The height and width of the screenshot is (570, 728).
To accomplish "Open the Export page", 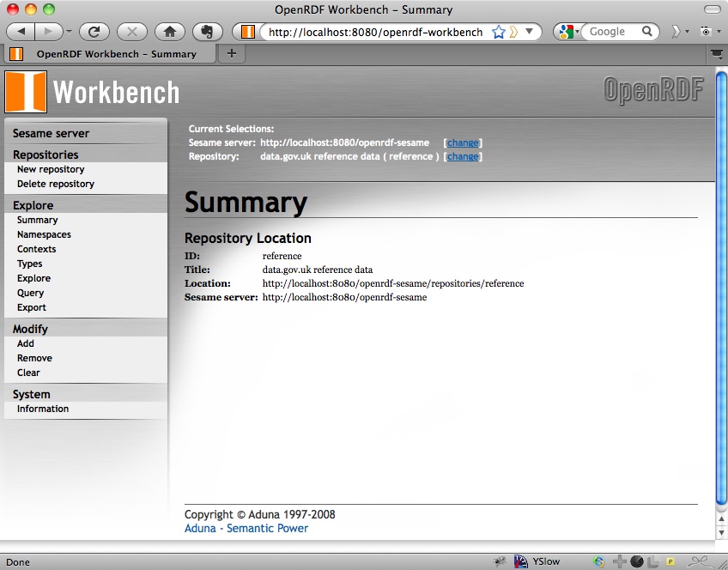I will [x=32, y=307].
